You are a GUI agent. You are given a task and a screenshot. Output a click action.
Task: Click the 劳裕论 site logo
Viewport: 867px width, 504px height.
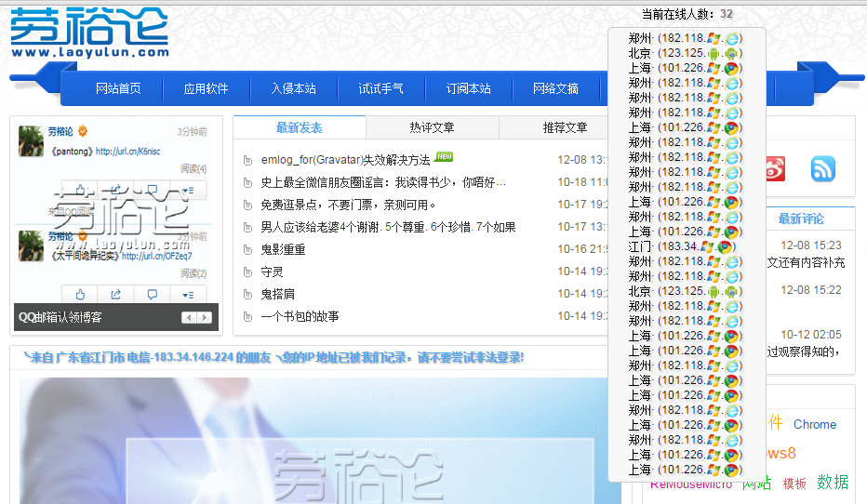89,33
